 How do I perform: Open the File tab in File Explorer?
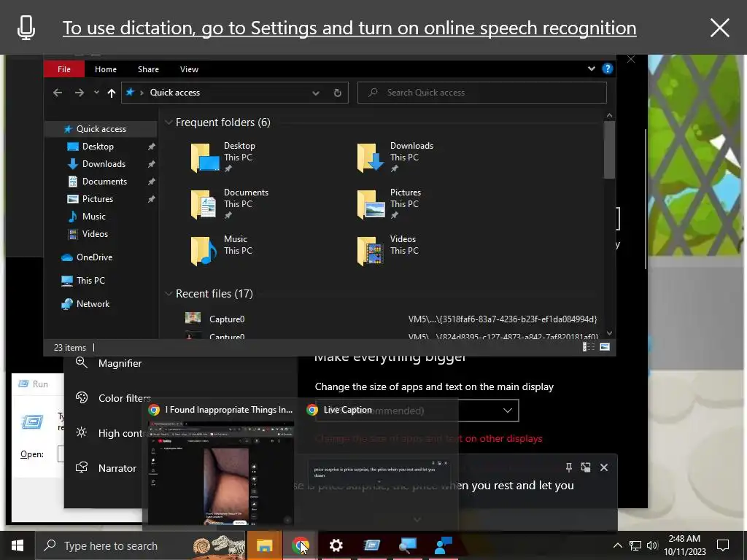click(x=64, y=69)
